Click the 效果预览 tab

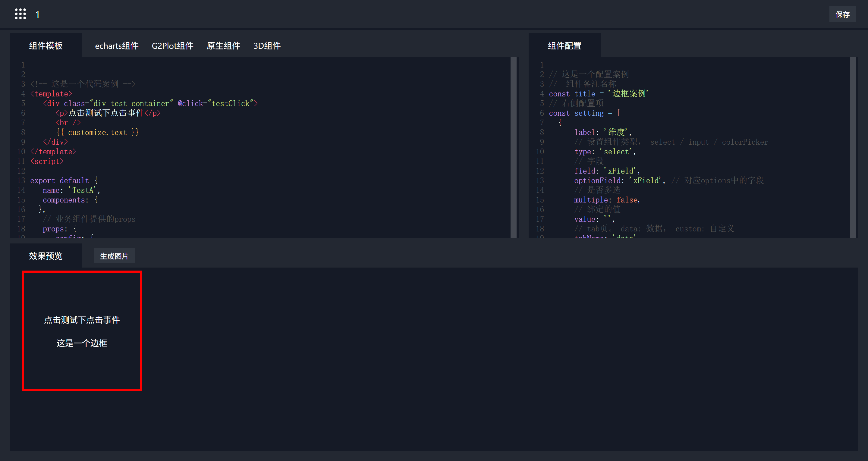(x=46, y=256)
